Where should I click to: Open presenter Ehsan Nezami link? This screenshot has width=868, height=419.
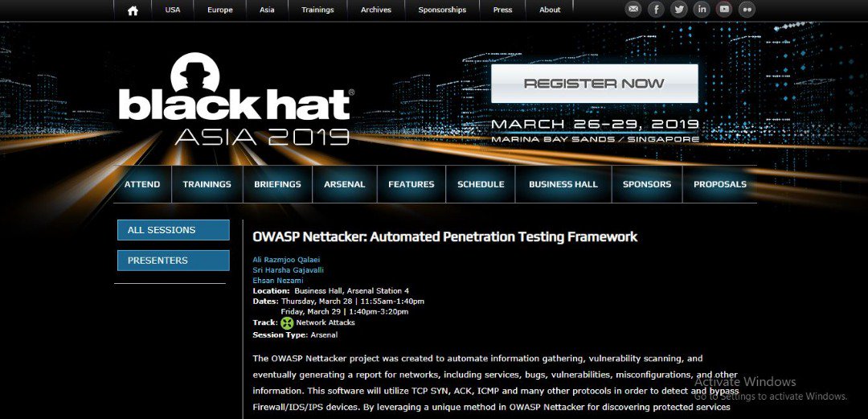pyautogui.click(x=278, y=281)
